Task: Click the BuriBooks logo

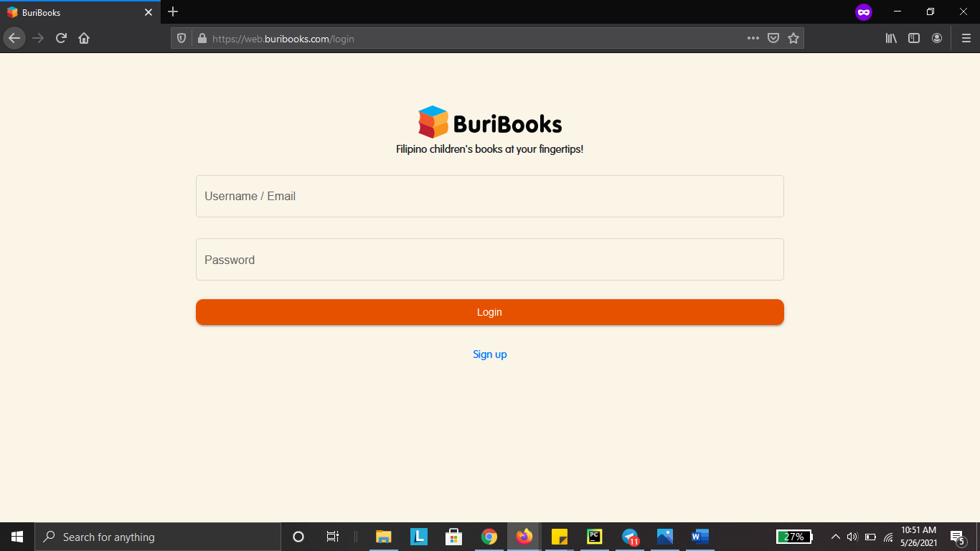Action: point(490,123)
